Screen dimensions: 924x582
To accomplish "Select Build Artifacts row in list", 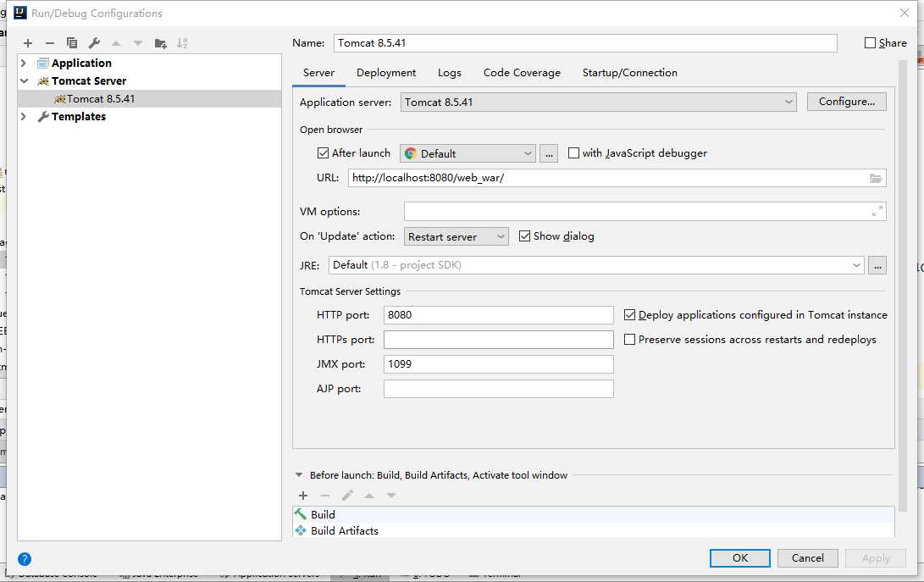I will coord(594,530).
